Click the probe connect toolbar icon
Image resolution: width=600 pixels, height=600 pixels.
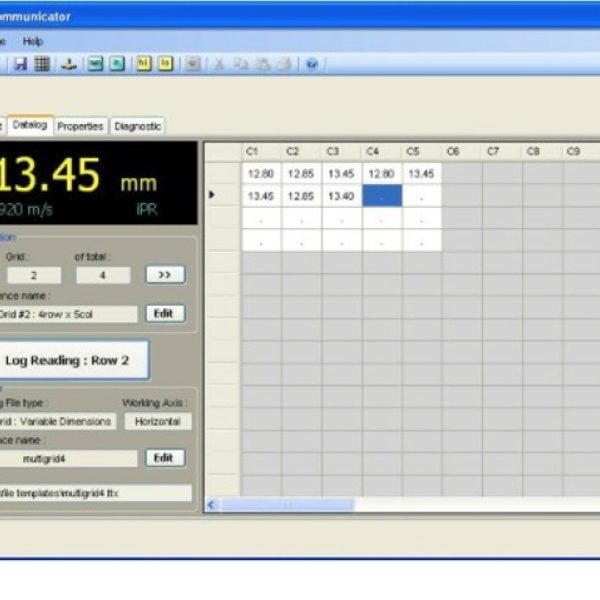pos(69,64)
